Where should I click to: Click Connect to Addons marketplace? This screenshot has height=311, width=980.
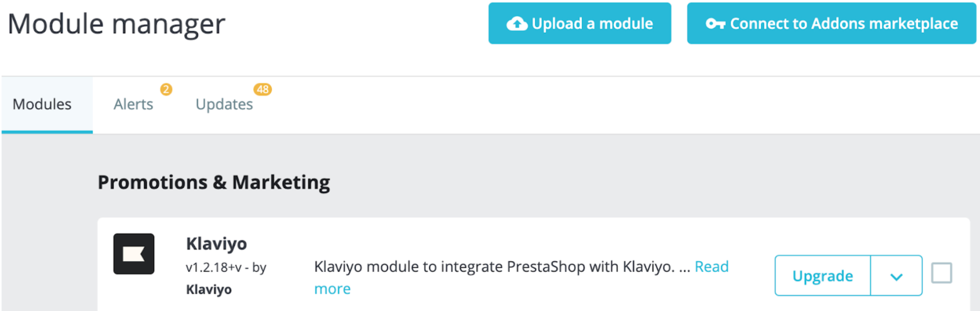click(x=832, y=23)
